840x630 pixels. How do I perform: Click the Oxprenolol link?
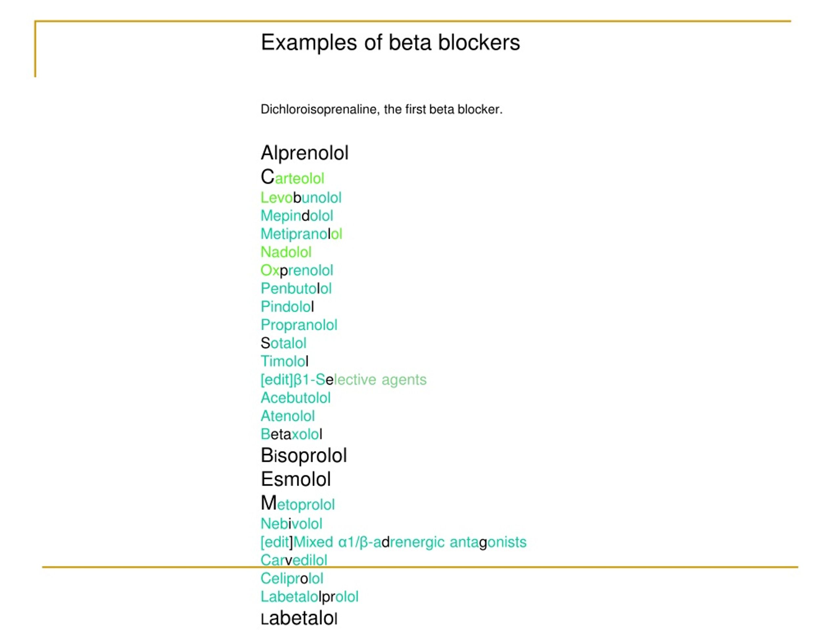click(x=297, y=271)
